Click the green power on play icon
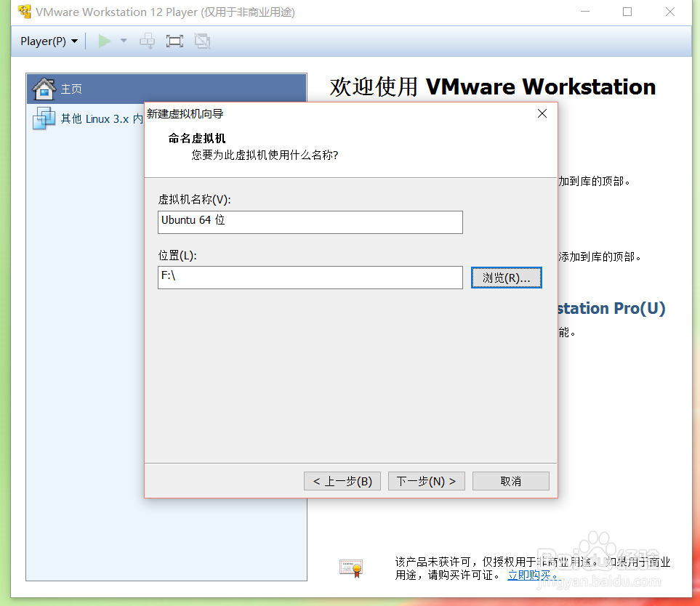The height and width of the screenshot is (606, 700). point(105,41)
